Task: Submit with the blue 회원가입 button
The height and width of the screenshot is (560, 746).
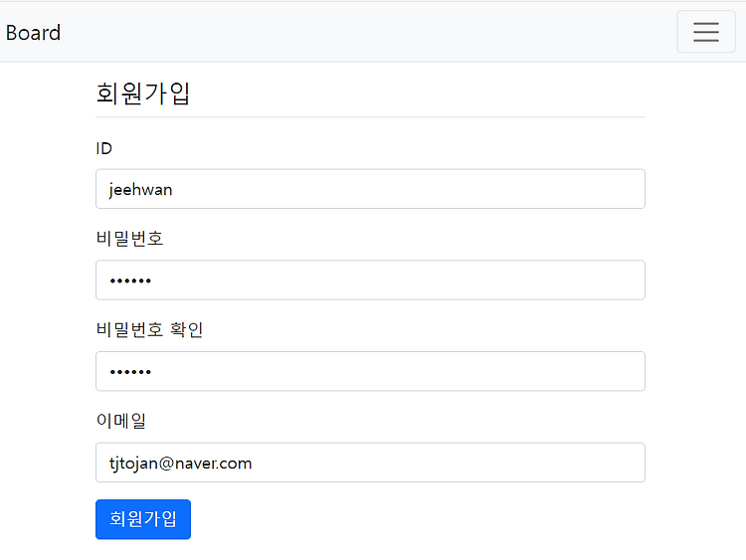Action: point(143,519)
